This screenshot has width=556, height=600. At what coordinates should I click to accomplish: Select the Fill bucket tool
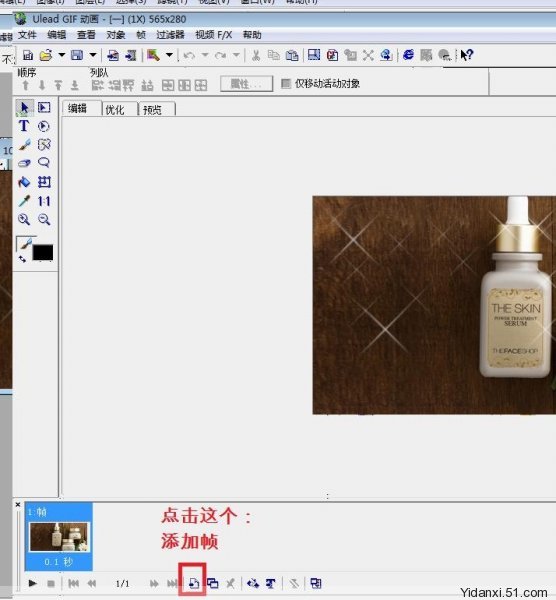(x=24, y=182)
